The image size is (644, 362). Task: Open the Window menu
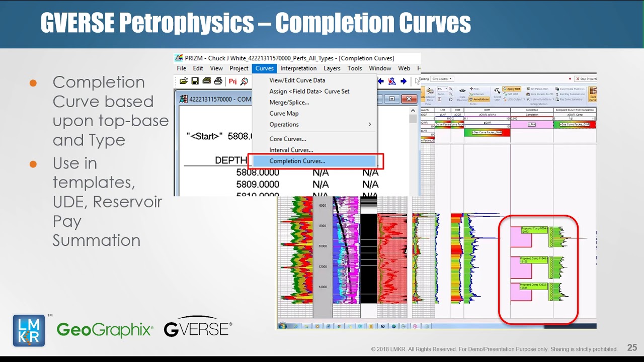380,68
